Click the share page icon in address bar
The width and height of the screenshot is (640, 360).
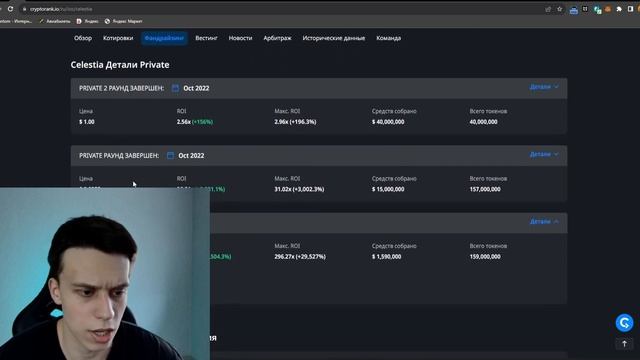pyautogui.click(x=548, y=9)
